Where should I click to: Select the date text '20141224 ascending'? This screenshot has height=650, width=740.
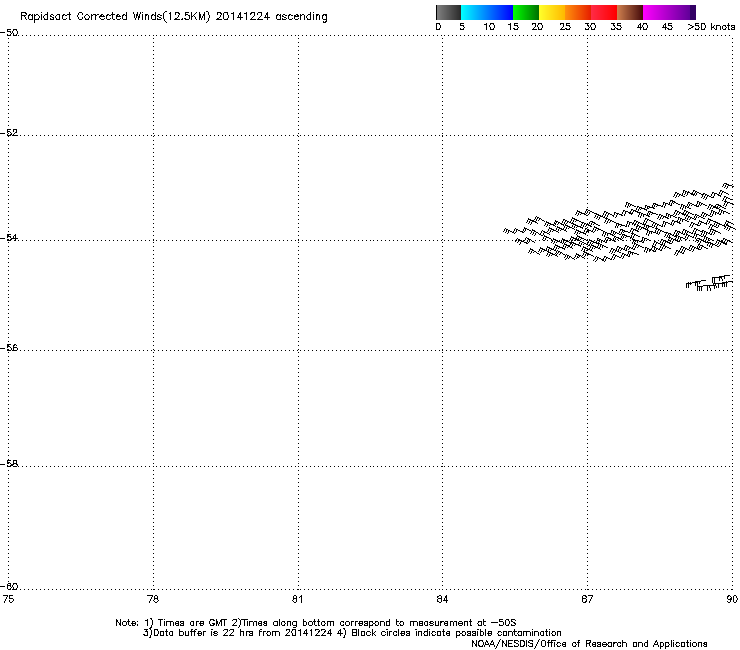point(271,17)
